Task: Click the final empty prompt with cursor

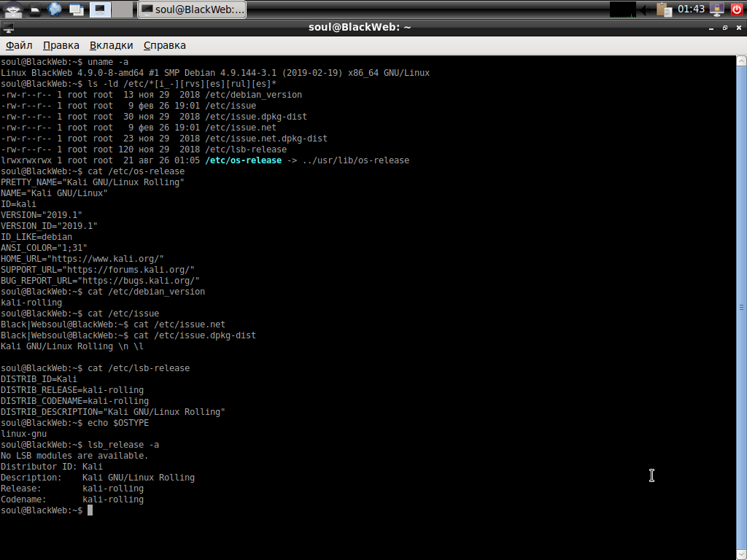Action: [x=46, y=511]
